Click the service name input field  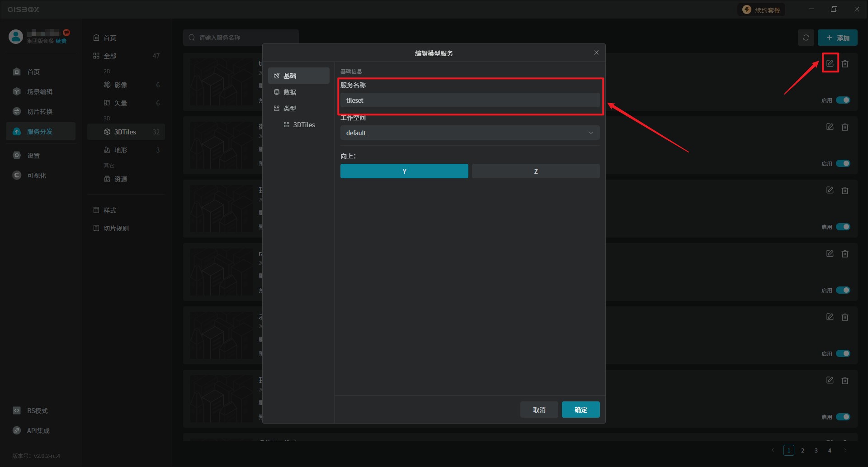470,100
